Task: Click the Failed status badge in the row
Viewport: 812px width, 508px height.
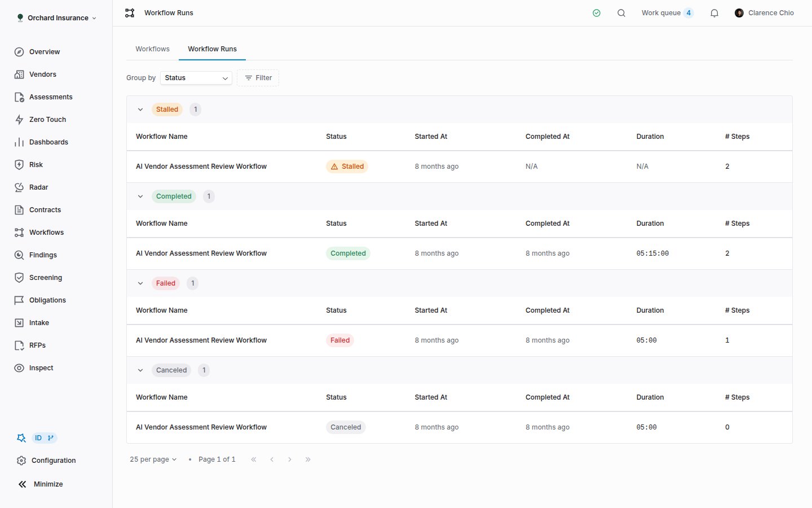Action: [340, 340]
